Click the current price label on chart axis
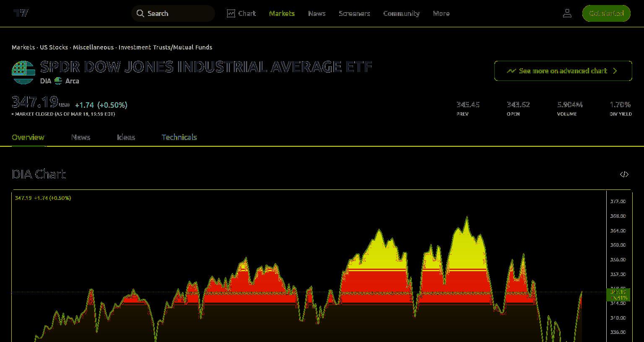644x342 pixels. [x=618, y=295]
